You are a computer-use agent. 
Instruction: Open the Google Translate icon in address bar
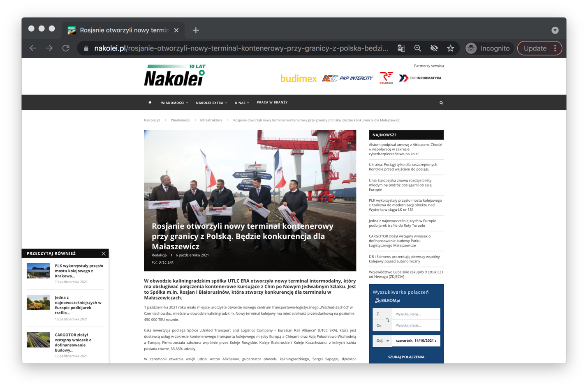(x=401, y=48)
